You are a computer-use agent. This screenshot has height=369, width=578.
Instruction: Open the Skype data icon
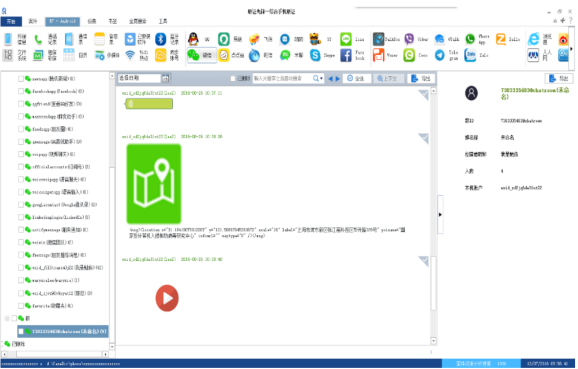315,55
